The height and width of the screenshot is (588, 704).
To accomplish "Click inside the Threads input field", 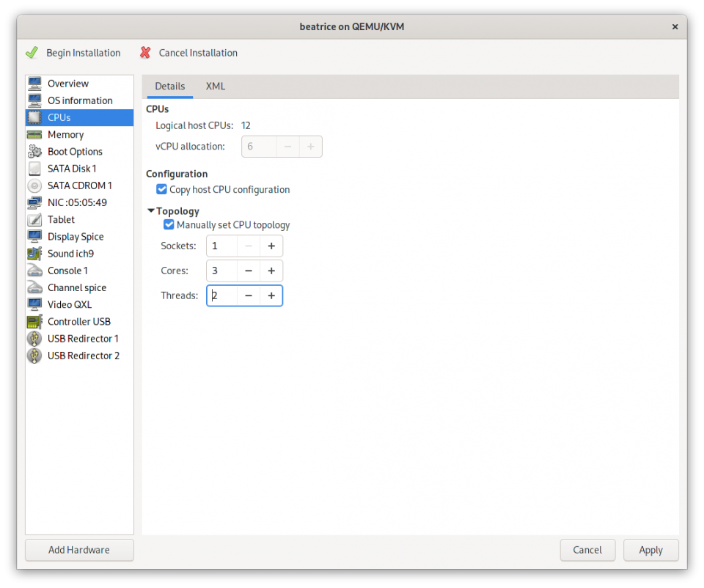I will tap(222, 295).
